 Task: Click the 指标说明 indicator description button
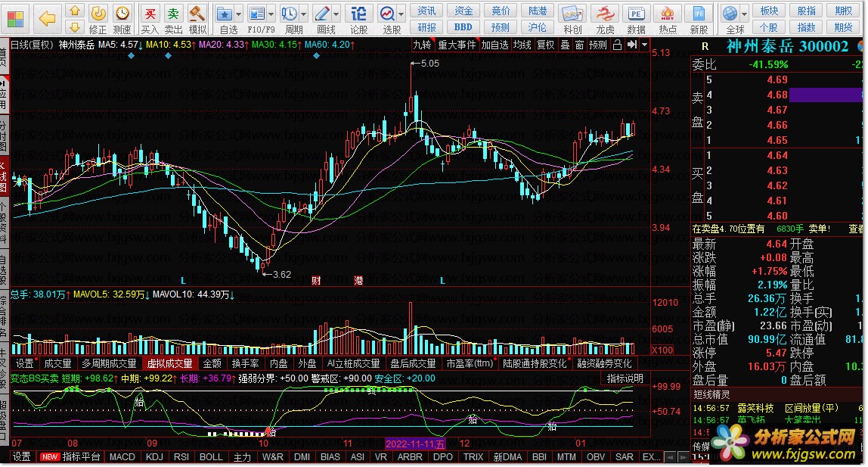click(625, 378)
